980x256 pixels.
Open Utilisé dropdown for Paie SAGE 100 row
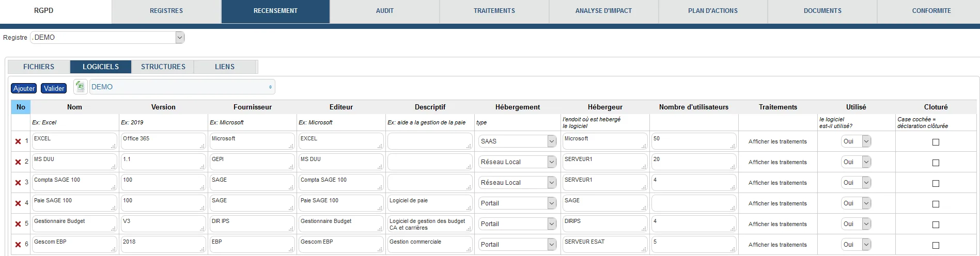pos(856,203)
